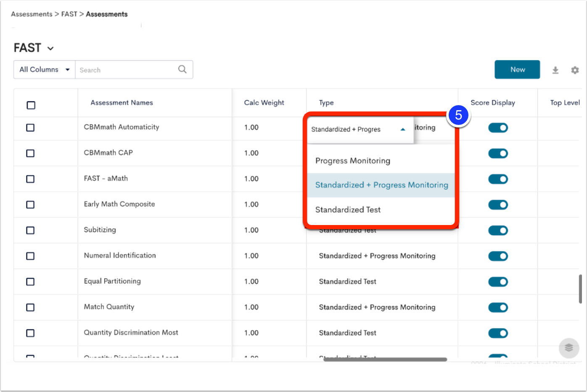Toggle Score Display for Quantity Discrimination Most
The image size is (587, 392).
click(x=498, y=333)
